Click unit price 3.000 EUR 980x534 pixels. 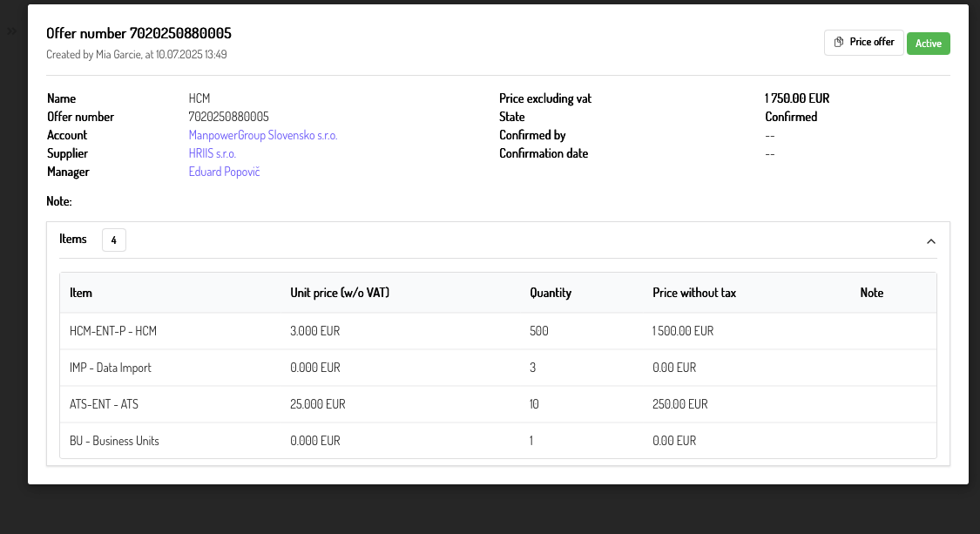tap(315, 331)
